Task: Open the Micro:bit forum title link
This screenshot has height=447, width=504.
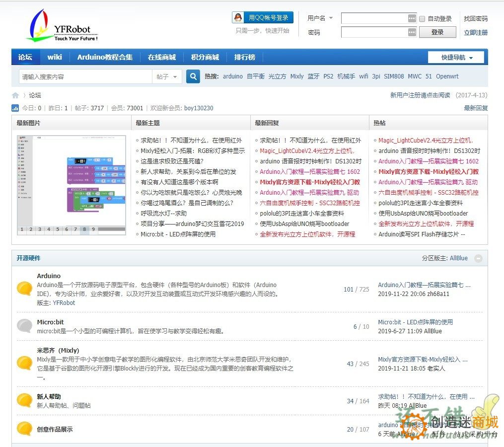Action: pyautogui.click(x=51, y=322)
